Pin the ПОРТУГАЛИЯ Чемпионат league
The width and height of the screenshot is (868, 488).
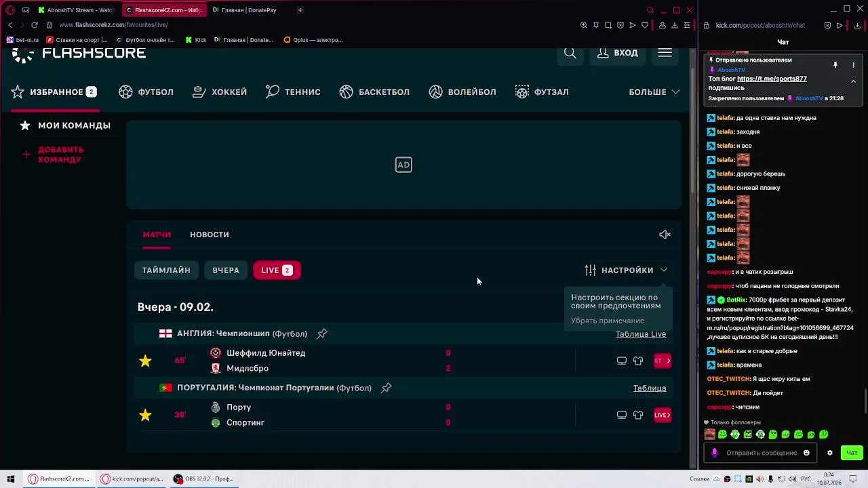point(387,388)
